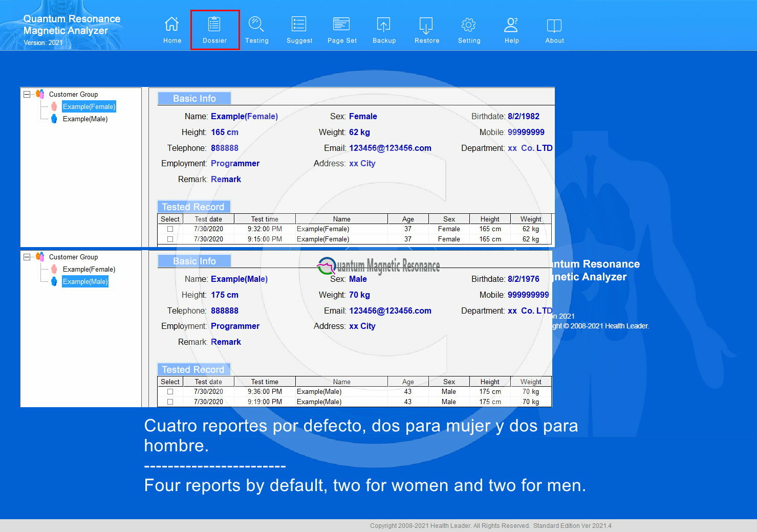
Task: Click the name value "Example(Male)" in Basic Info
Action: [x=239, y=279]
